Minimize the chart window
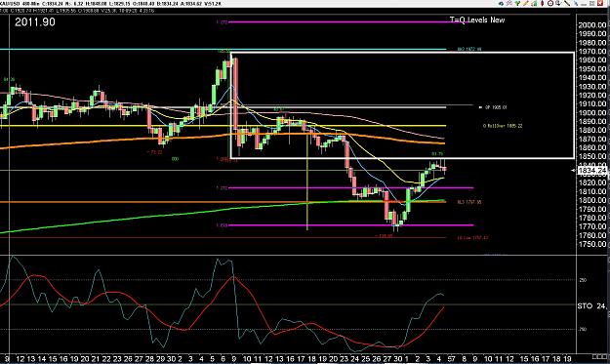The height and width of the screenshot is (364, 610). point(584,4)
